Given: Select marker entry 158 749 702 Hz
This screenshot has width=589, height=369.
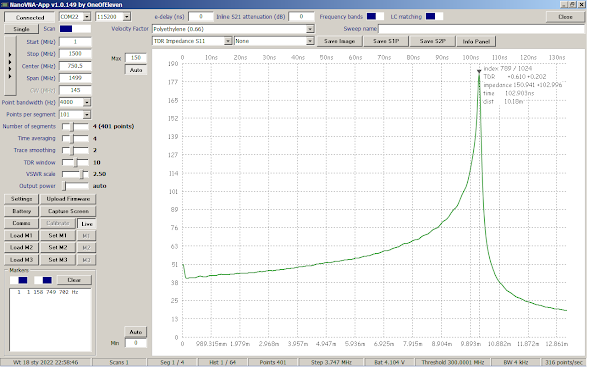Looking at the screenshot, I should point(47,292).
